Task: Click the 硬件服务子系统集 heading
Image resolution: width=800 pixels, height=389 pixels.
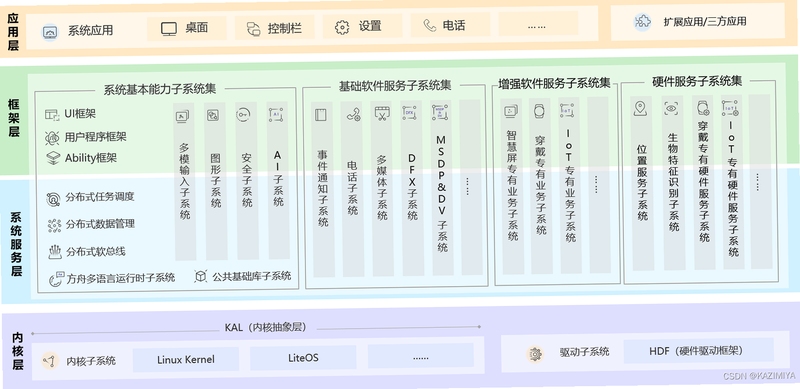Action: [x=697, y=81]
